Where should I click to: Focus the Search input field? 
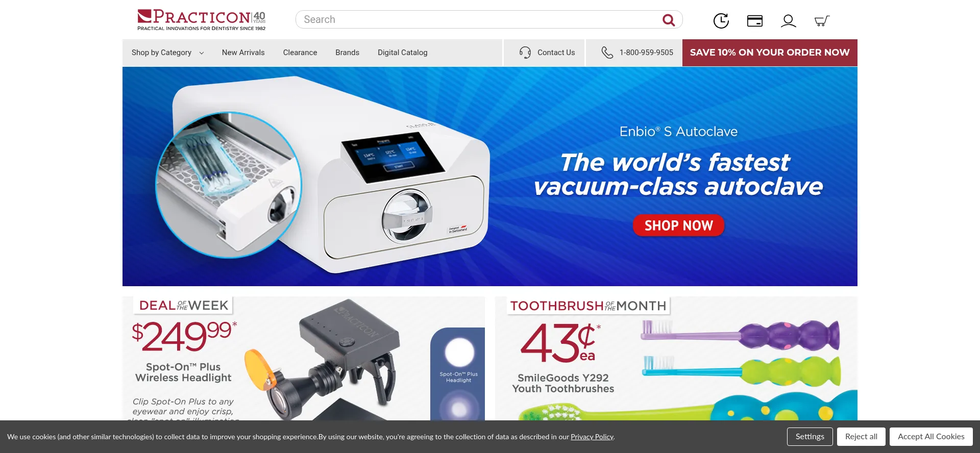coord(477,19)
